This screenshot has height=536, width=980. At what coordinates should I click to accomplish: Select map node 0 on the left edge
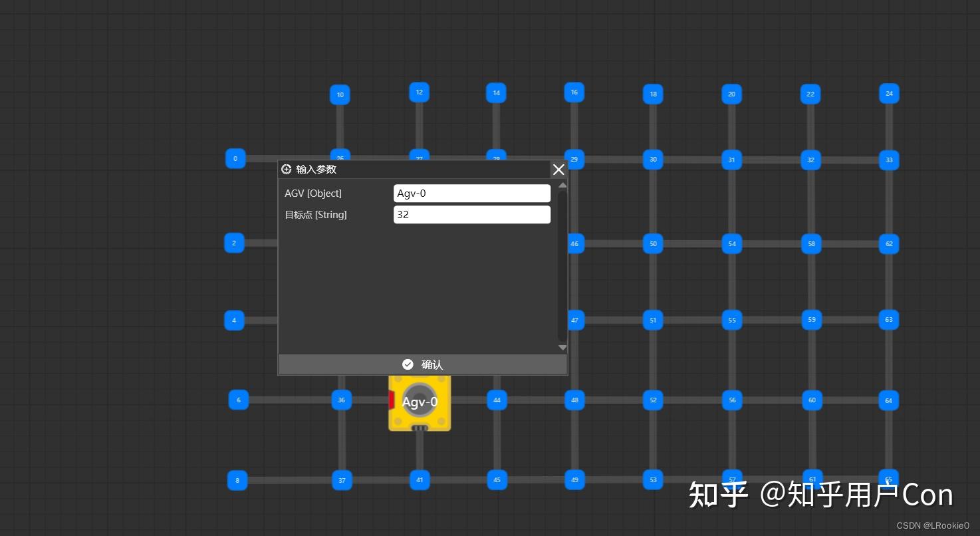point(235,158)
